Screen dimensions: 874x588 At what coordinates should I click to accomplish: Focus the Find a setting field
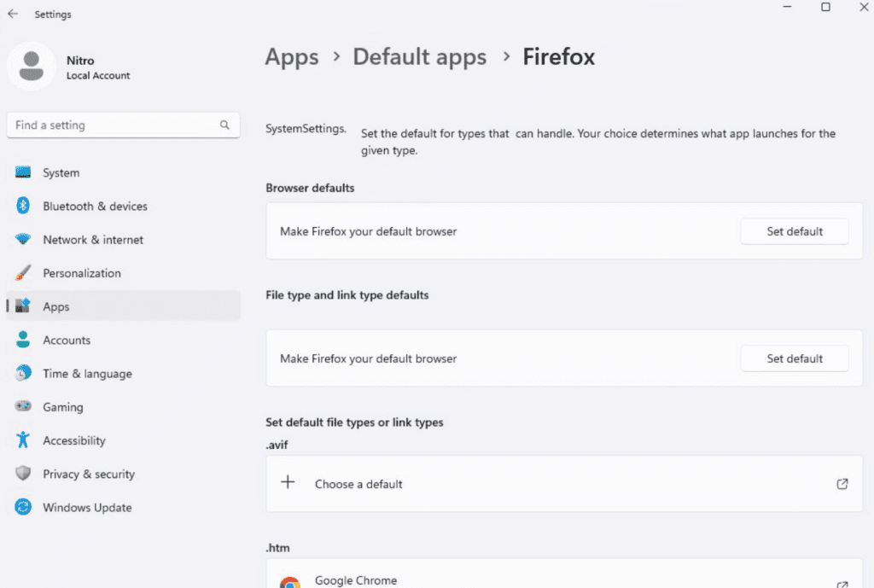coord(123,125)
